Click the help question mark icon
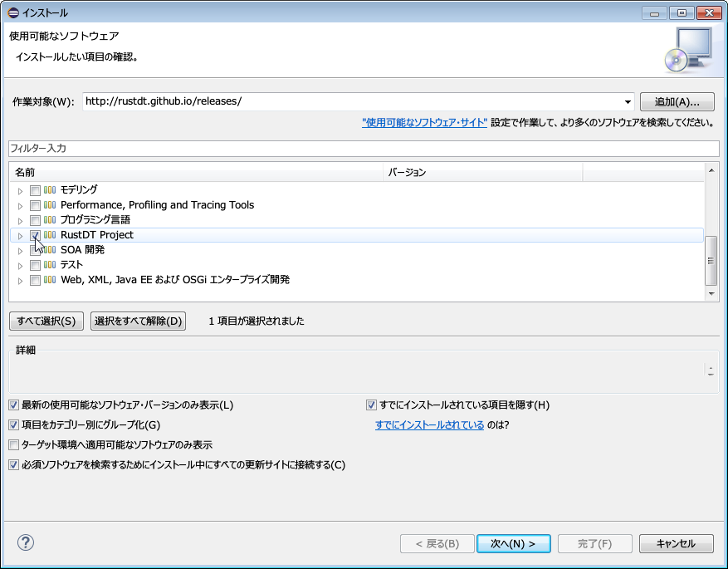Image resolution: width=728 pixels, height=569 pixels. [x=26, y=542]
